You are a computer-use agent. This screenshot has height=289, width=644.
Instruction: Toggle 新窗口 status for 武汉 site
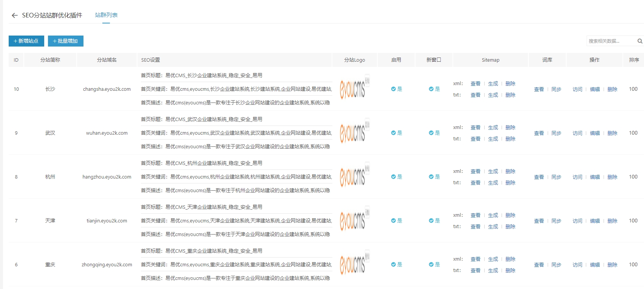coord(434,133)
